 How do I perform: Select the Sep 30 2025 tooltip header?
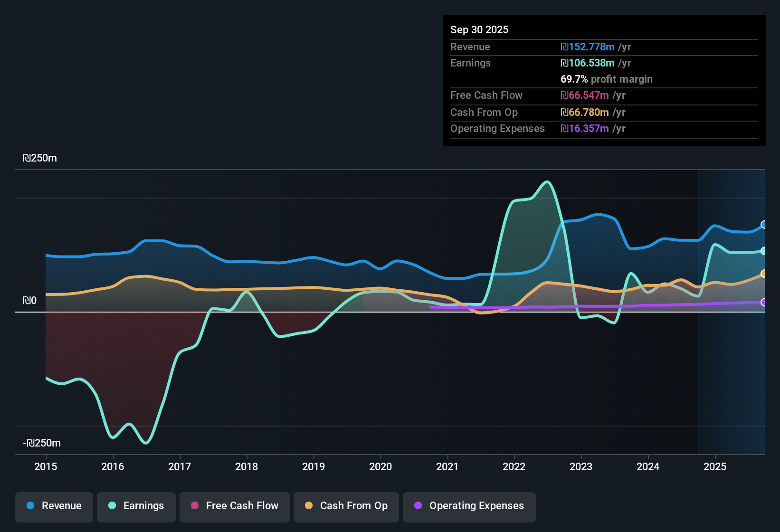479,29
